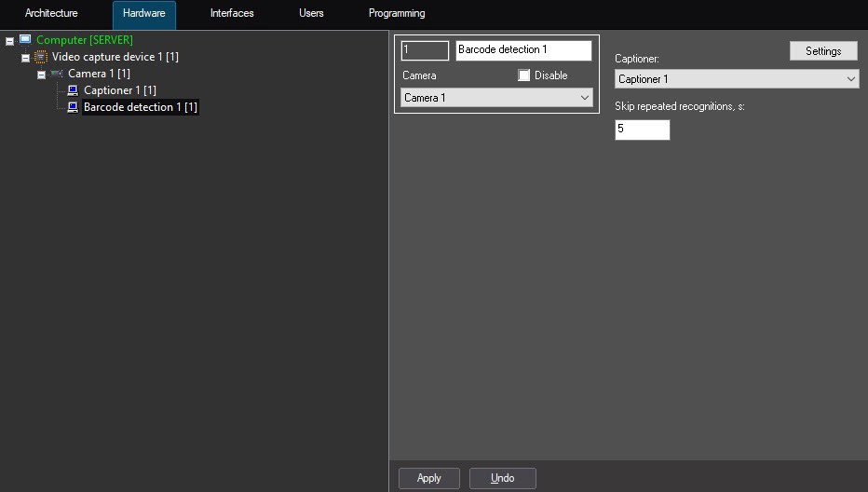
Task: Click the Apply button
Action: (x=429, y=478)
